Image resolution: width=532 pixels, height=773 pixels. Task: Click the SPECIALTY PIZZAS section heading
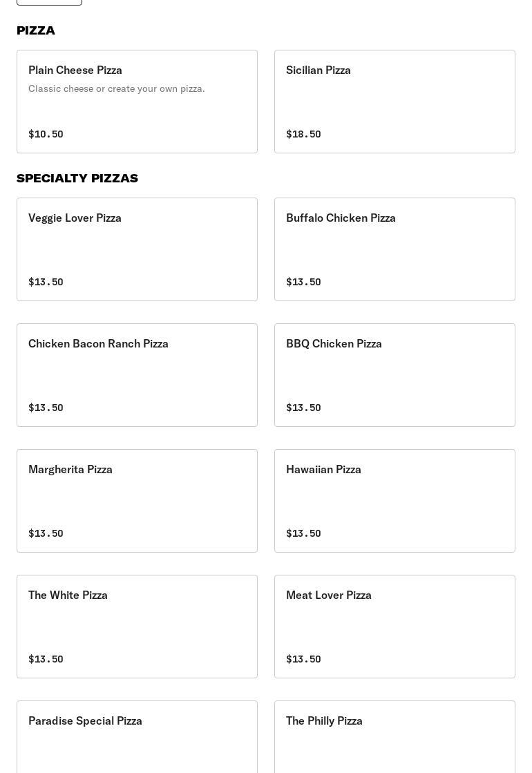(77, 178)
